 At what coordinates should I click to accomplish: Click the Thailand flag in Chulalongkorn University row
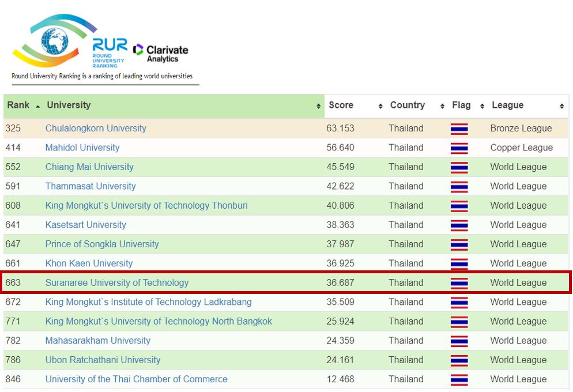pos(459,129)
